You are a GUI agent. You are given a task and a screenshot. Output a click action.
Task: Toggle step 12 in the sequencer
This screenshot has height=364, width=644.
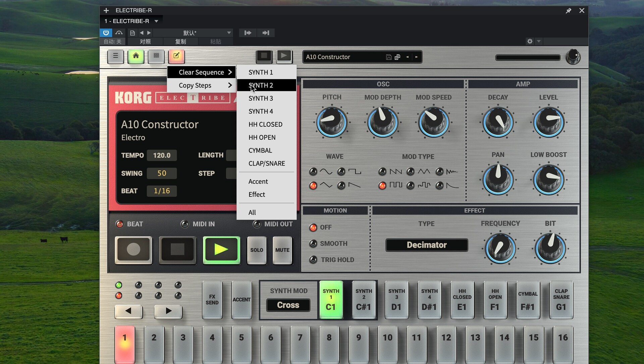[446, 345]
